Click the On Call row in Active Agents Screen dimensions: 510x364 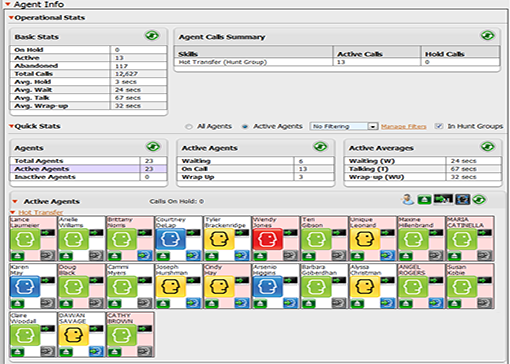point(256,169)
